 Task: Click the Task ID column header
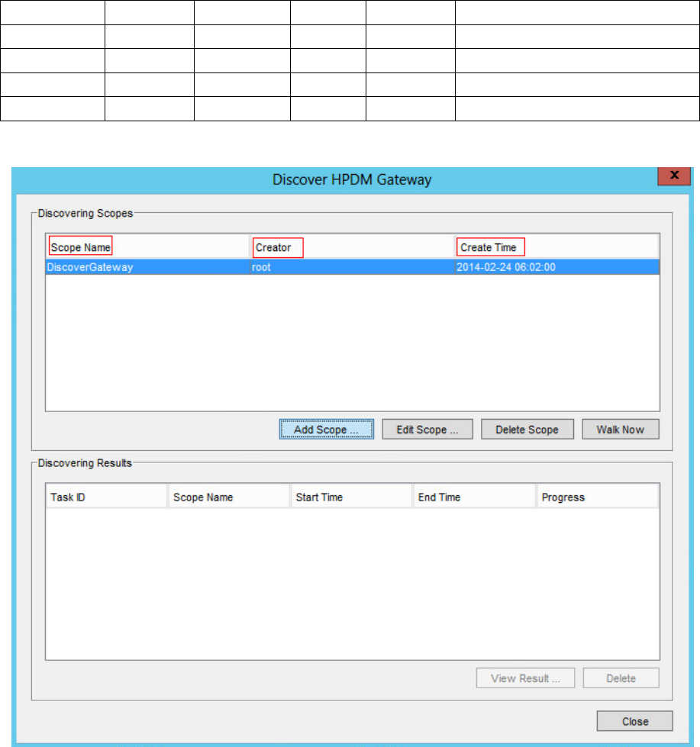69,497
